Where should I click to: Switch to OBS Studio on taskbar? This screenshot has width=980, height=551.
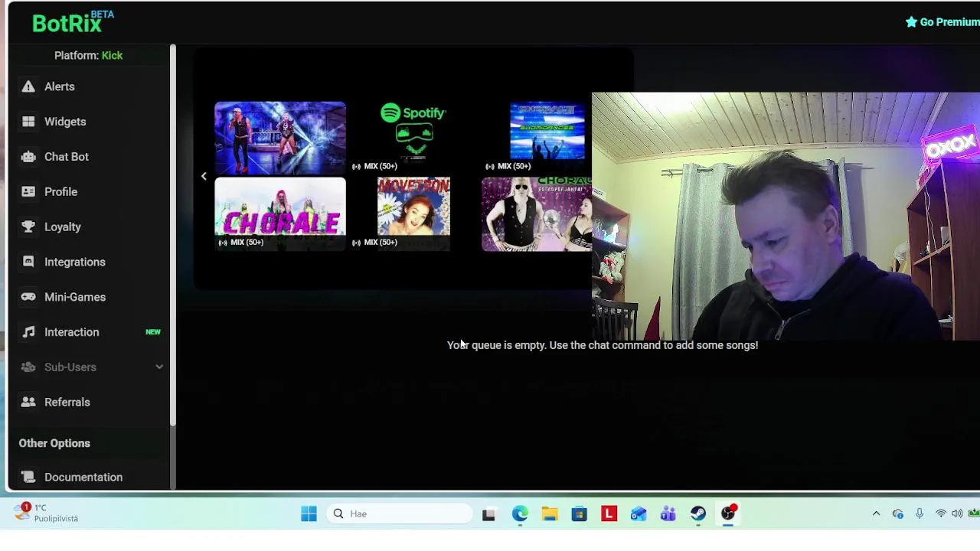click(728, 514)
